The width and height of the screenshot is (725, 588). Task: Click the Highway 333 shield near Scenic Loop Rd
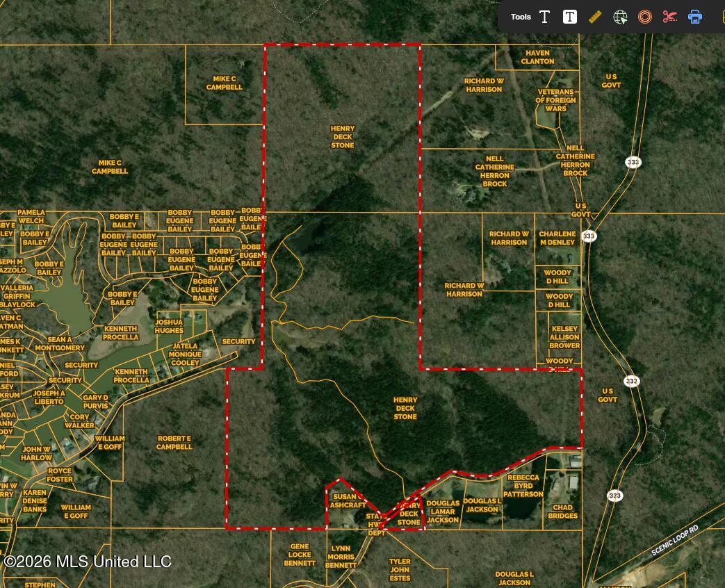pyautogui.click(x=614, y=496)
